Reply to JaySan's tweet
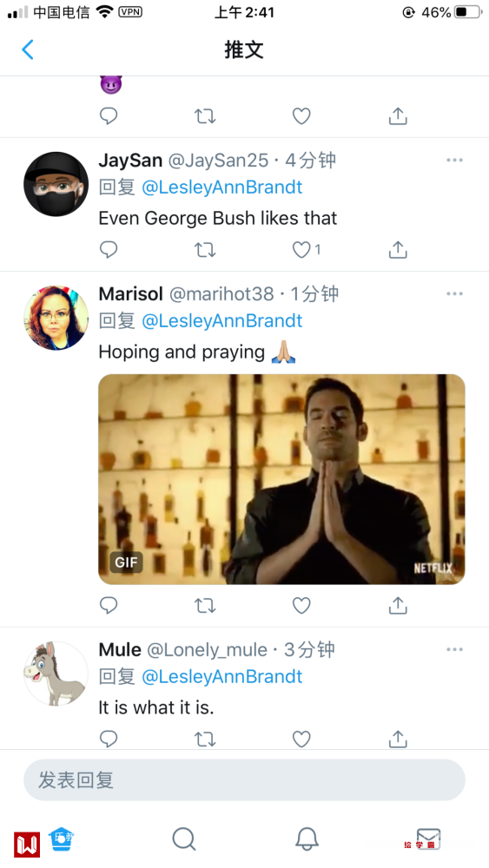Screen dimensions: 489x868 tap(109, 250)
